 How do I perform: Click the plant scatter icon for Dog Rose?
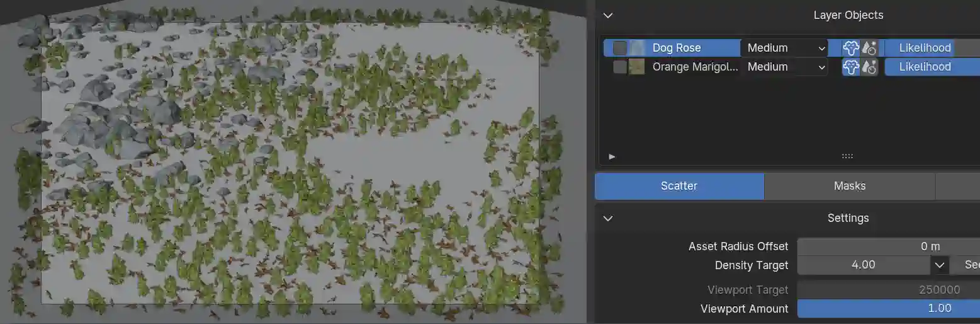850,48
